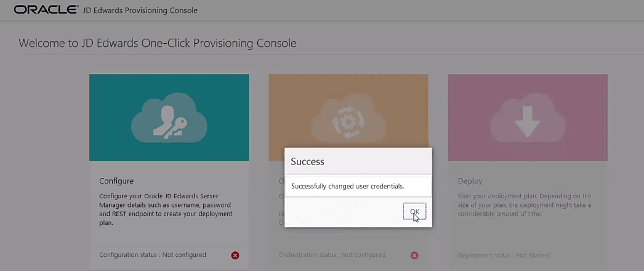644x271 pixels.
Task: Click OK in the Success dialog
Action: click(414, 211)
